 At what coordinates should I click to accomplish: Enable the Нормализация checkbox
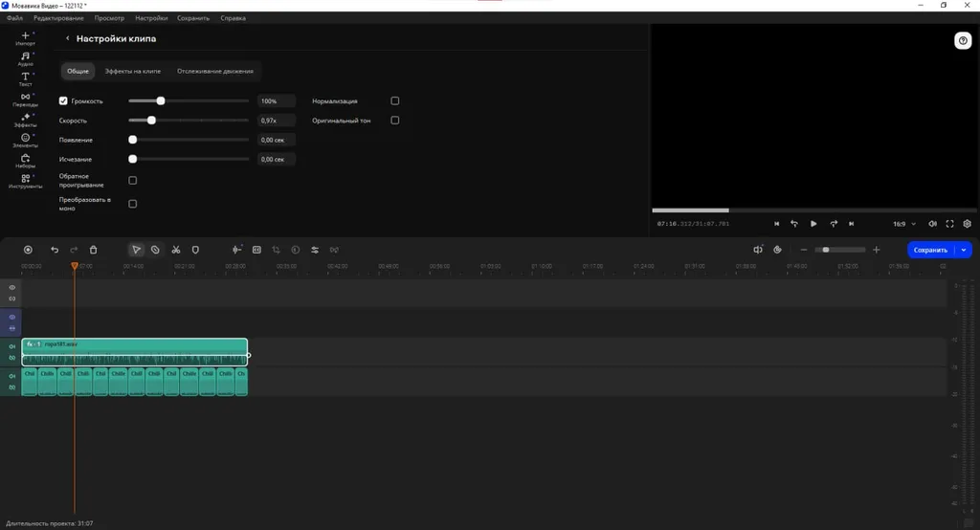pos(395,100)
